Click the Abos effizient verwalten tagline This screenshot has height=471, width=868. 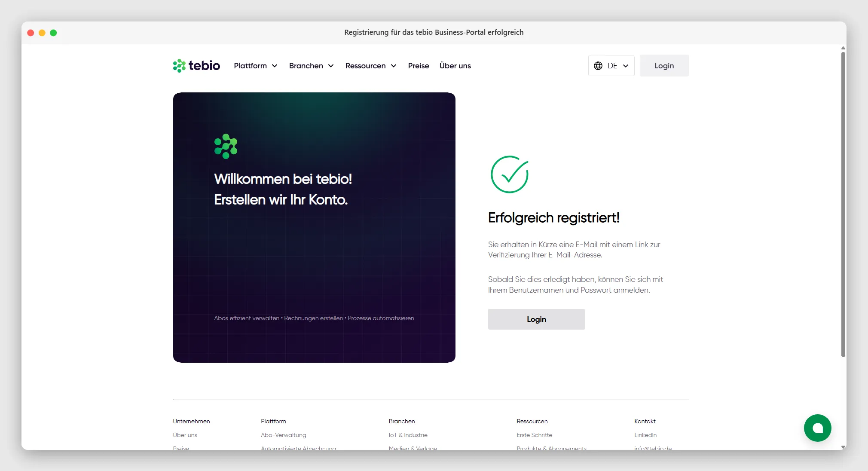(x=247, y=318)
